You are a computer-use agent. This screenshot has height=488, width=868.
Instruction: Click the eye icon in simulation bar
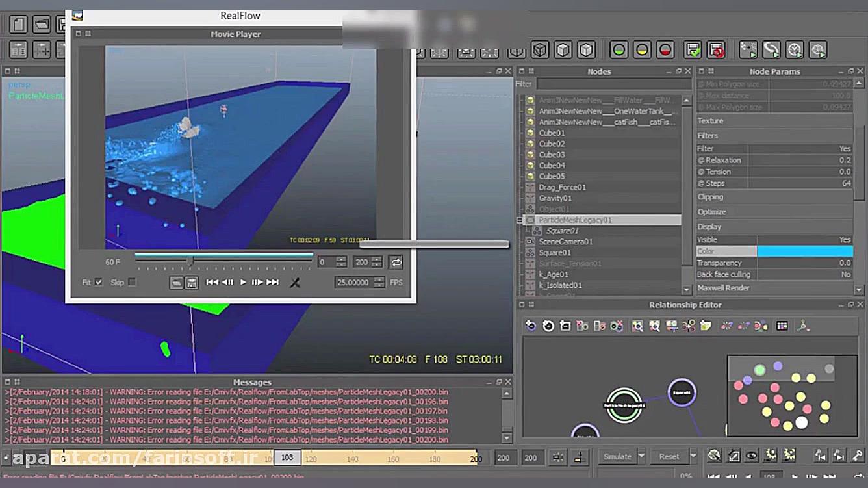click(752, 456)
